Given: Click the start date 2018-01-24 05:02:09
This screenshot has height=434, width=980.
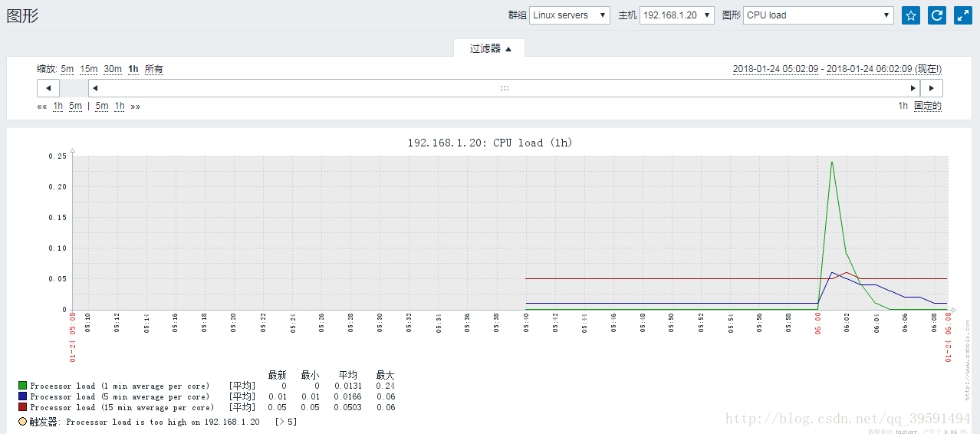Looking at the screenshot, I should coord(775,69).
